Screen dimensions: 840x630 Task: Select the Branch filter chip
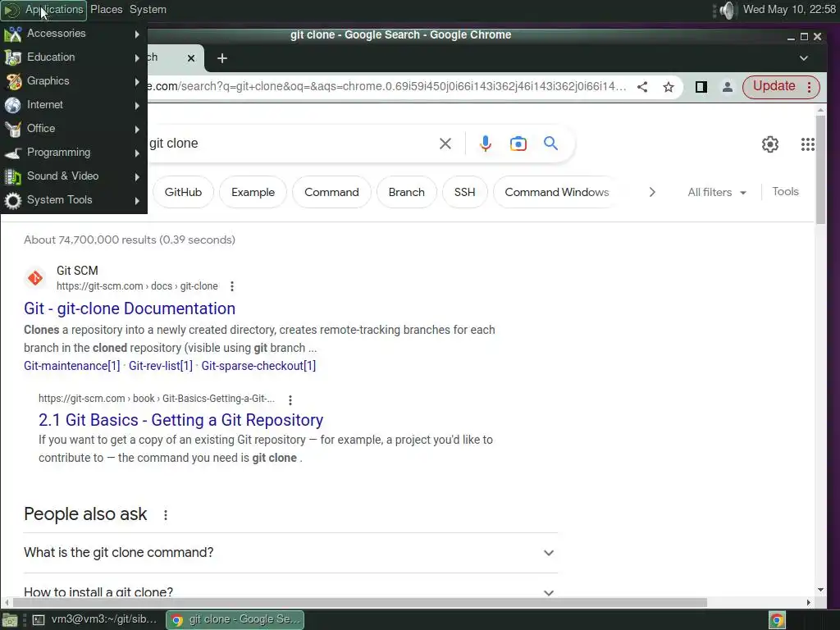[407, 192]
